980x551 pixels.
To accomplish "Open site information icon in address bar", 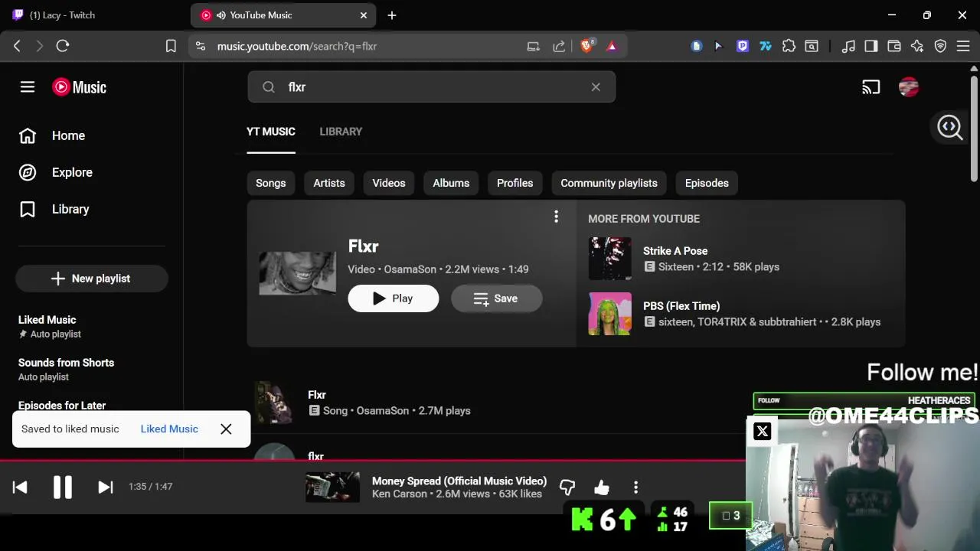I will (x=201, y=46).
